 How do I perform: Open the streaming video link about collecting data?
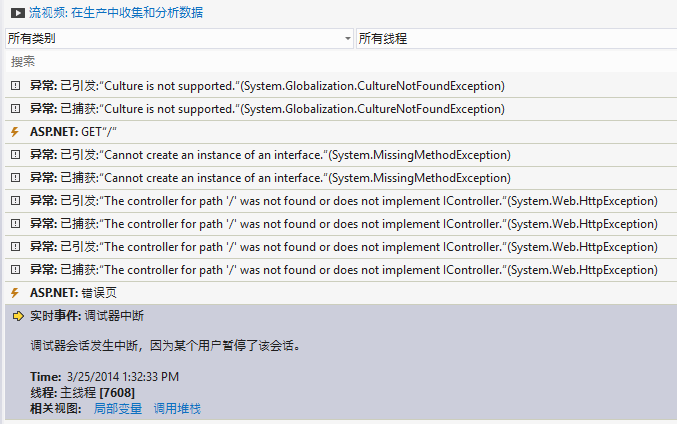(x=116, y=13)
